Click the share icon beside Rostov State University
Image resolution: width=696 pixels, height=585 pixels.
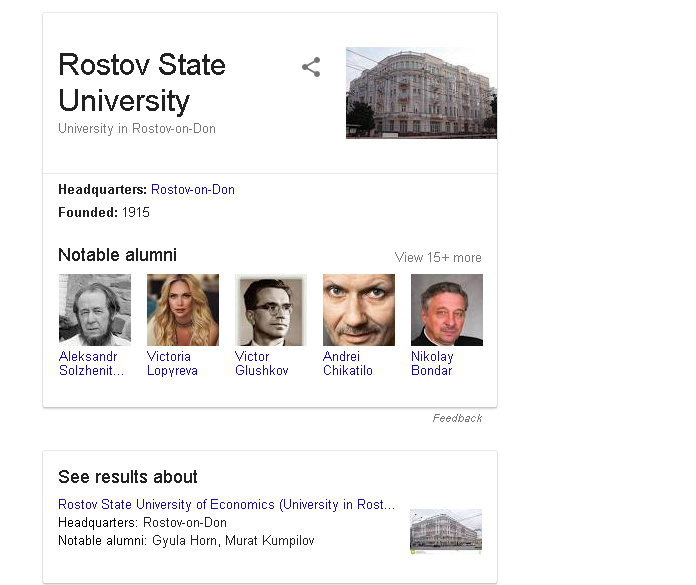coord(311,67)
